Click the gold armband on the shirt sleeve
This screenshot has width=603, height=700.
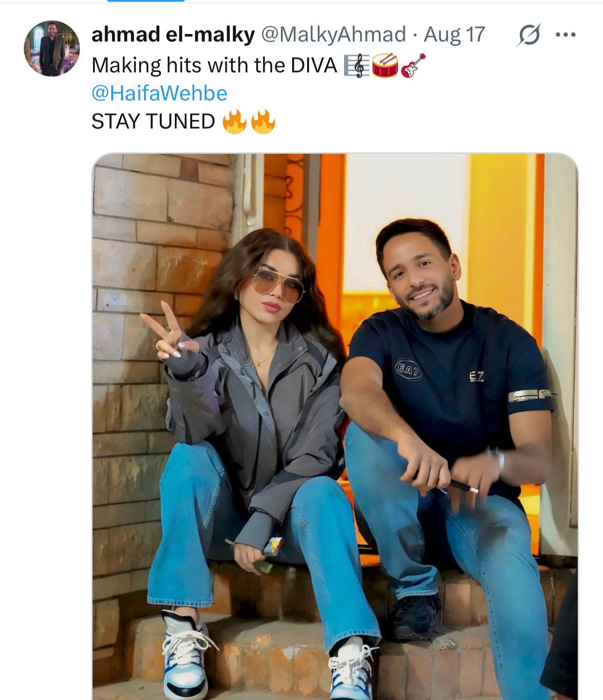point(529,396)
